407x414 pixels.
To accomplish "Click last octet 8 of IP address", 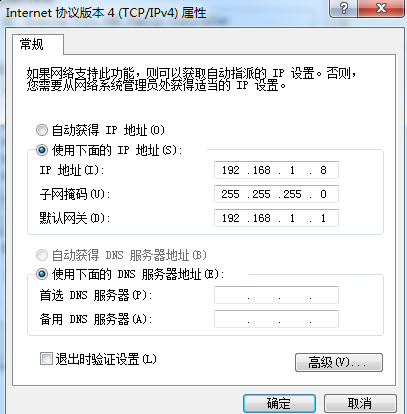I will (x=323, y=170).
